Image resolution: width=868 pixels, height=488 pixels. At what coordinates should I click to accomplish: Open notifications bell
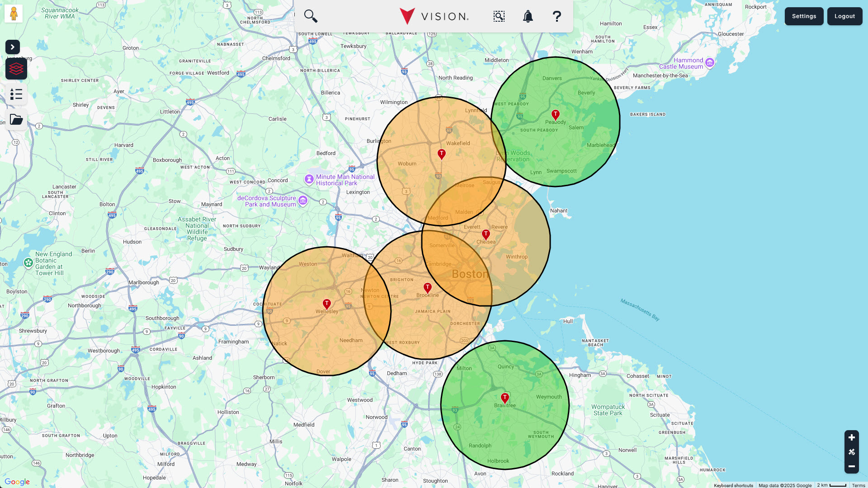click(528, 16)
